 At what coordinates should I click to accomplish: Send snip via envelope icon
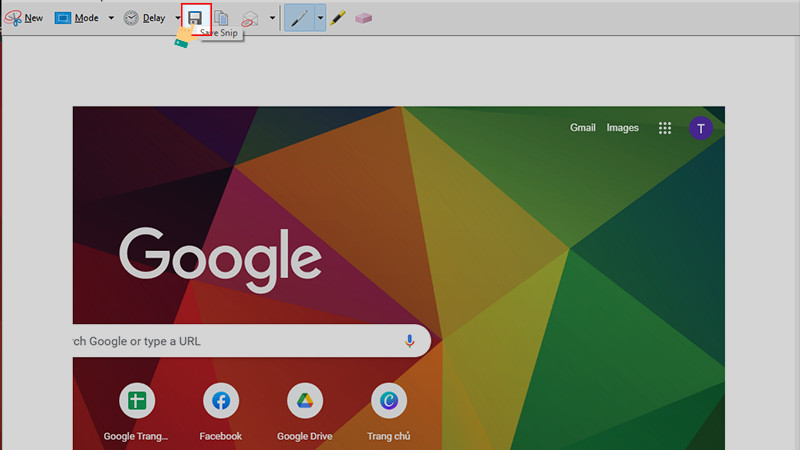pyautogui.click(x=250, y=18)
